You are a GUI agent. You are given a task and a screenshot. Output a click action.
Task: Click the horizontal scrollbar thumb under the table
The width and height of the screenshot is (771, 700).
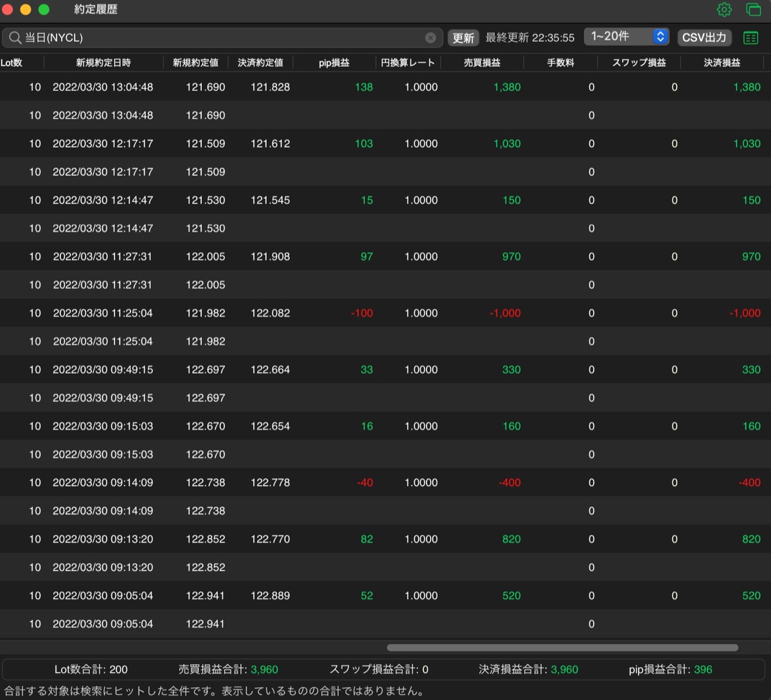tap(562, 647)
